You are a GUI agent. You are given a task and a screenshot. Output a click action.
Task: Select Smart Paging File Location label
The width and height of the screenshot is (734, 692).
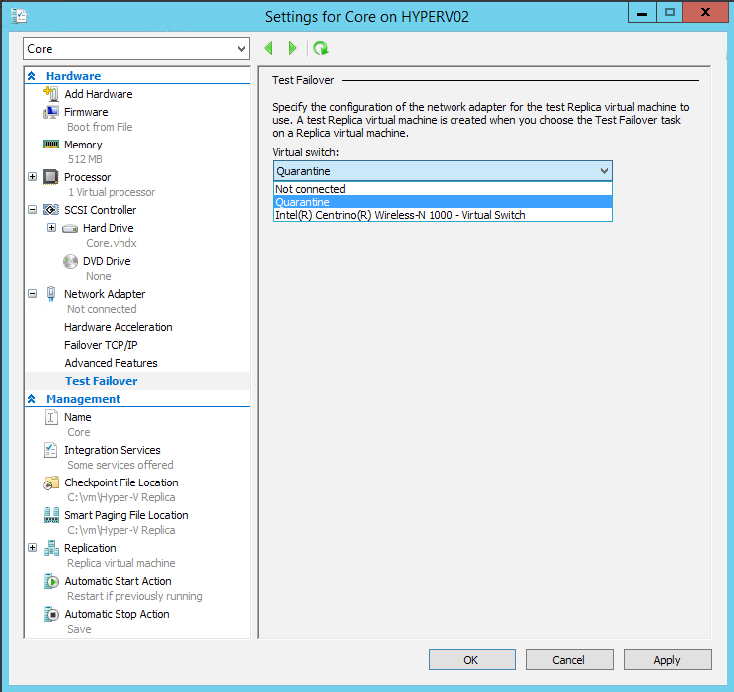(126, 515)
